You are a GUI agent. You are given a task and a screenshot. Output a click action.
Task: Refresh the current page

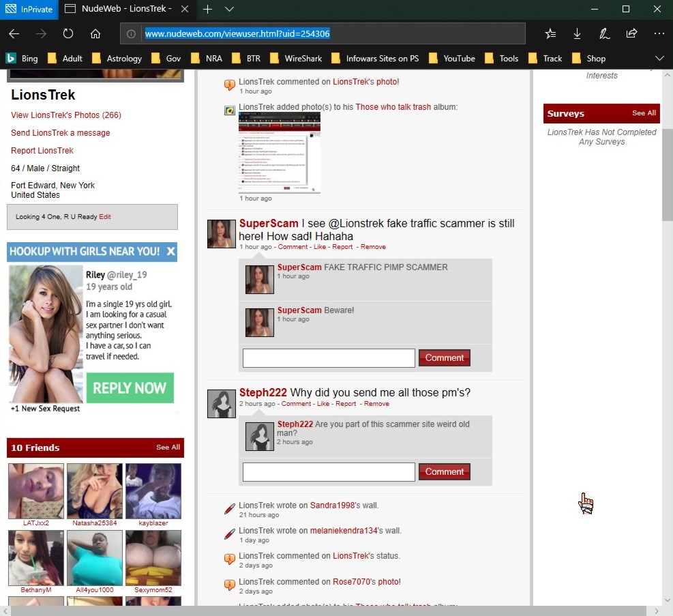(x=68, y=33)
